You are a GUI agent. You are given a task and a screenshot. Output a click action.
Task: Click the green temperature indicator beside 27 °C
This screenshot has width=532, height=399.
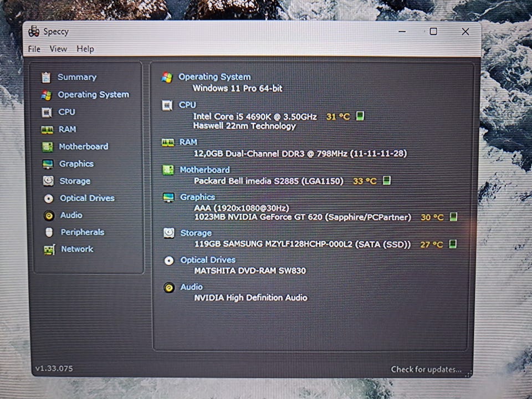pyautogui.click(x=453, y=244)
